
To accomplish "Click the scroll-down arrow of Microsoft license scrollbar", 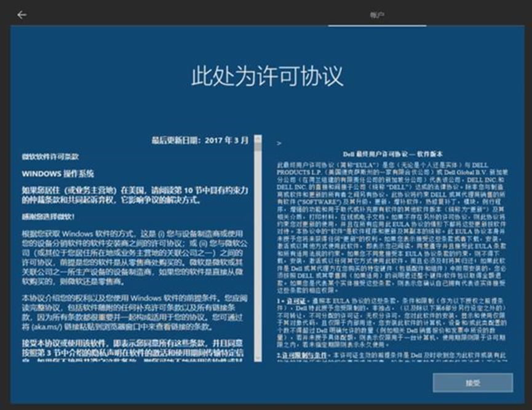I will (258, 358).
